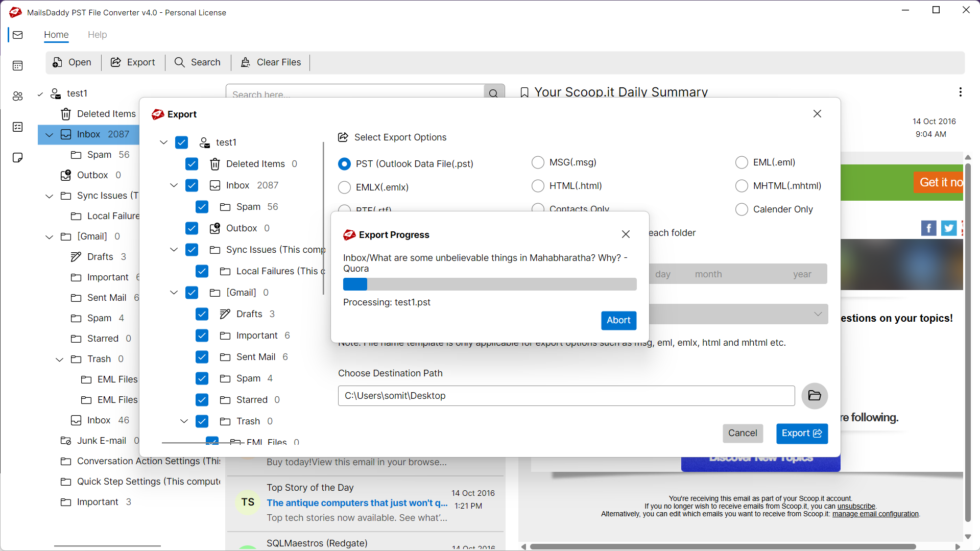Image resolution: width=980 pixels, height=551 pixels.
Task: Uncheck Inbox 2087 checkbox in Export dialog
Action: click(192, 185)
